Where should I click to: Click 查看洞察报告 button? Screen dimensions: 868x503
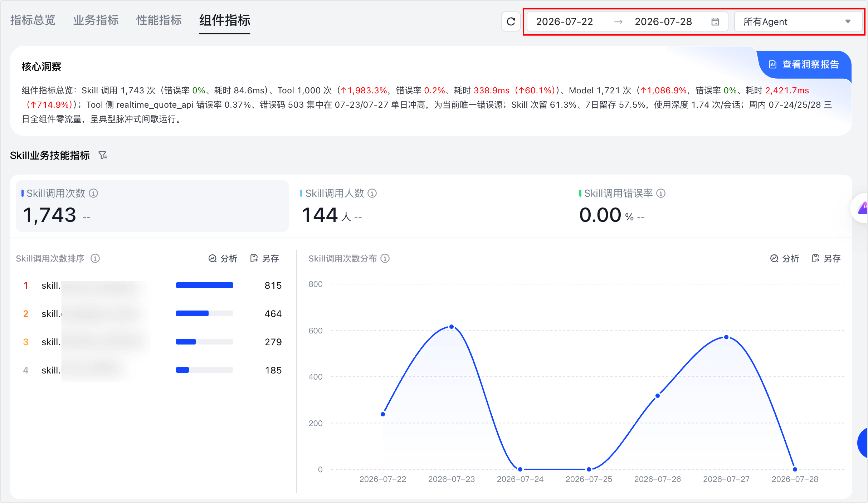804,64
